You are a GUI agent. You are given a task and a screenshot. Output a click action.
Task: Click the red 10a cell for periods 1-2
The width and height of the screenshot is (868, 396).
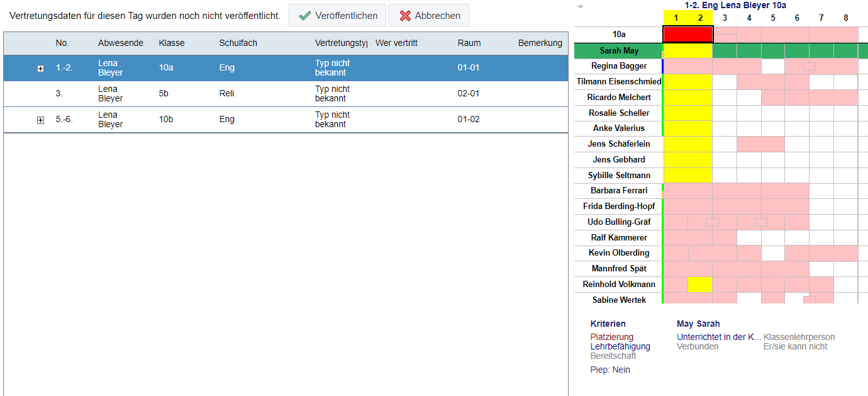tap(688, 34)
